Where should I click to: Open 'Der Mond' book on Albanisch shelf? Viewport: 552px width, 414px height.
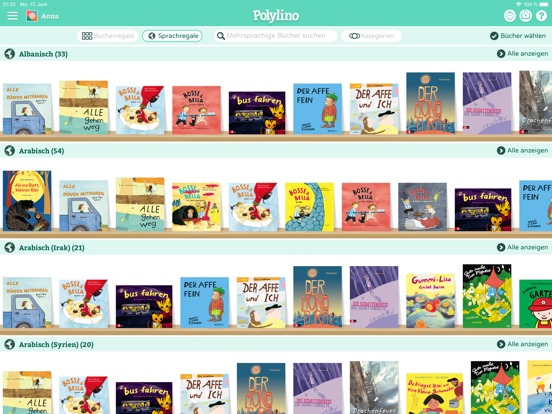(x=431, y=103)
